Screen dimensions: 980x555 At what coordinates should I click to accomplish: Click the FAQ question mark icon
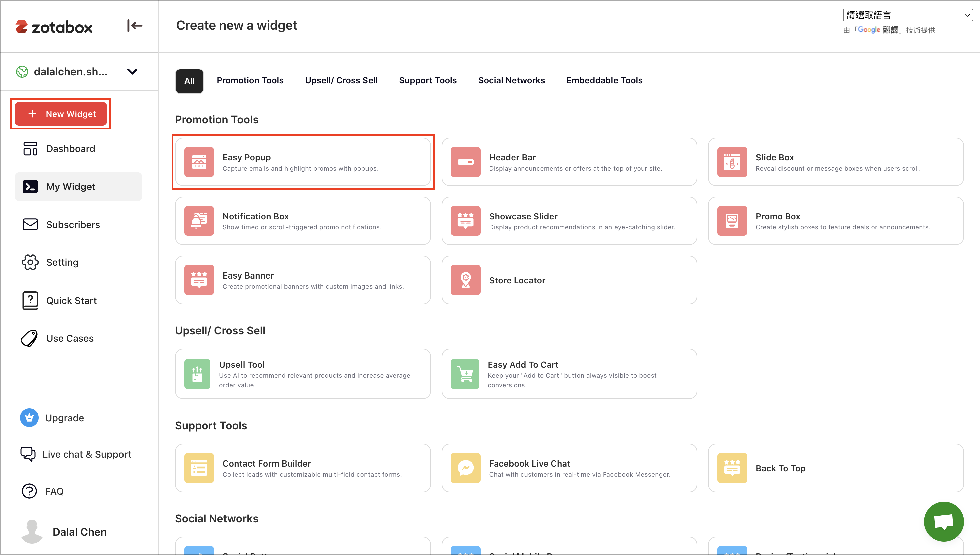pyautogui.click(x=29, y=491)
